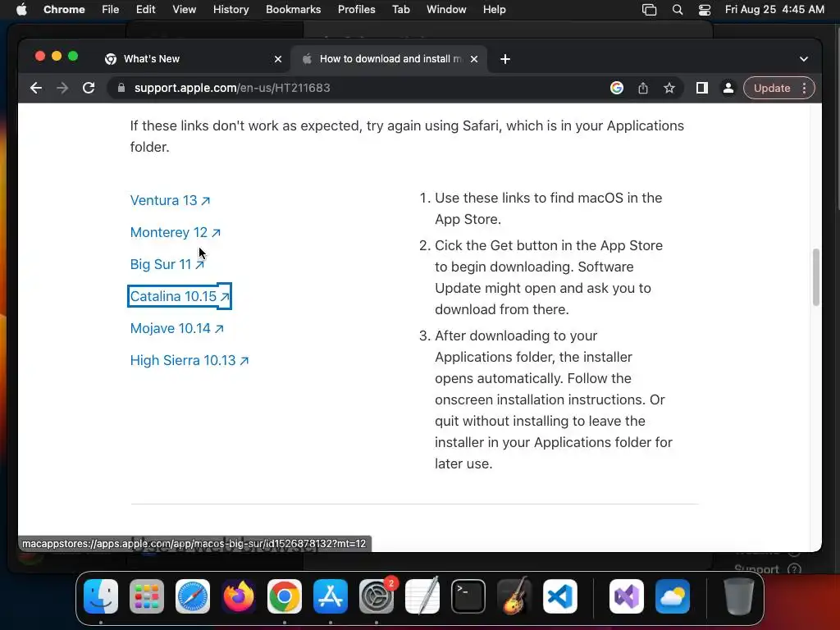Image resolution: width=840 pixels, height=630 pixels.
Task: Bookmark this page with the star
Action: pos(669,88)
